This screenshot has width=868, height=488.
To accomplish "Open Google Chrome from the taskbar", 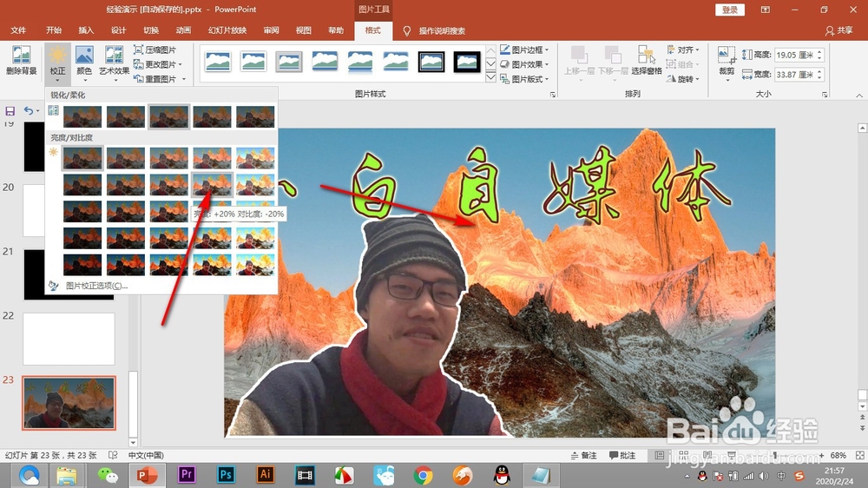I will [x=423, y=475].
